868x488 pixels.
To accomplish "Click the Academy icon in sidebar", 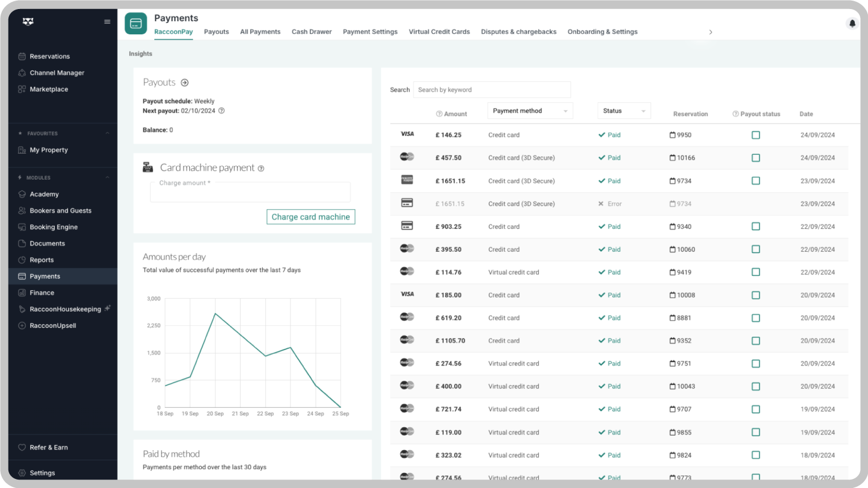I will click(x=22, y=194).
